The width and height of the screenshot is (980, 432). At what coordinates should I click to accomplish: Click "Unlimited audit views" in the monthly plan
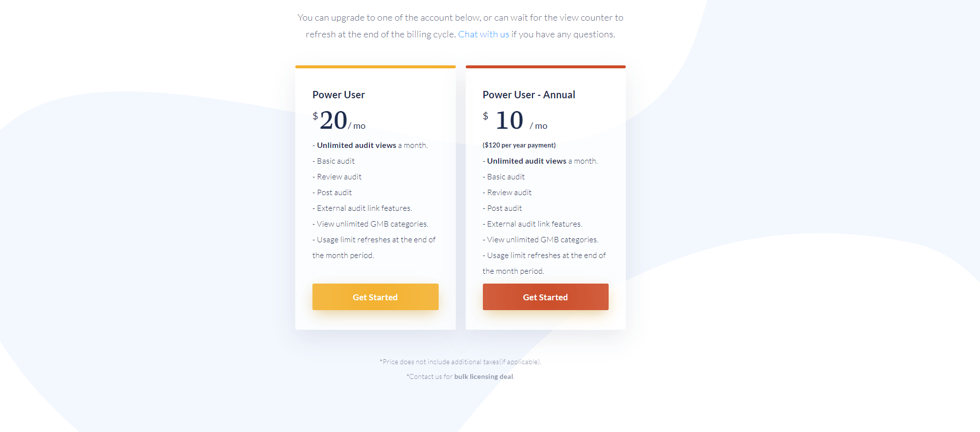357,145
